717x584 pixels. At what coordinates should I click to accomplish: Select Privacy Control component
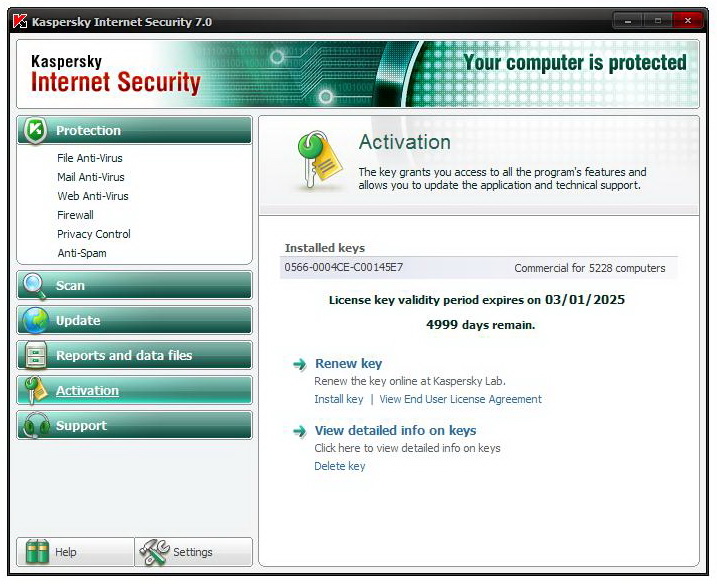[94, 234]
